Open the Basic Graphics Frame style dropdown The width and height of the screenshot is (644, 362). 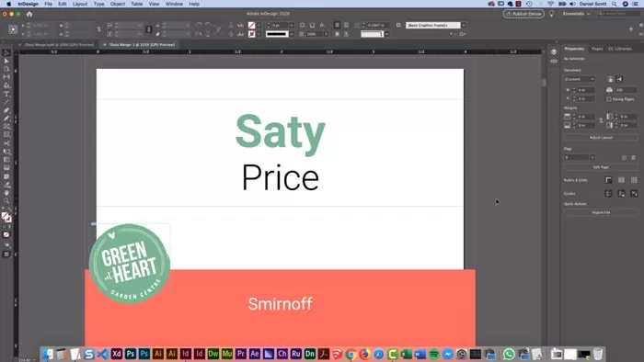464,26
